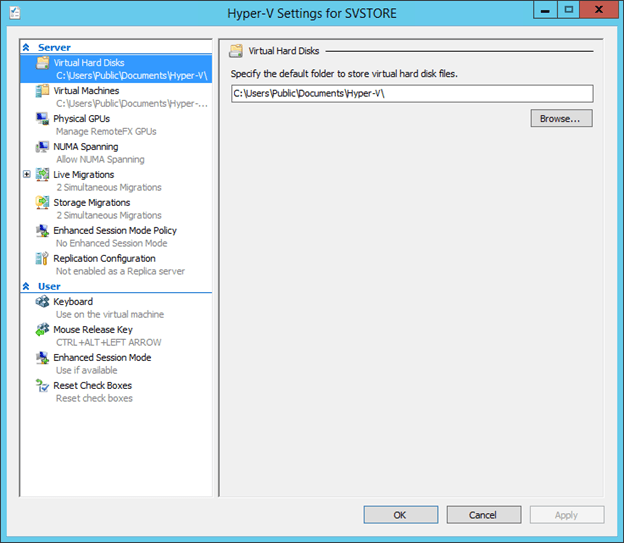
Task: Confirm settings with the OK button
Action: click(400, 515)
